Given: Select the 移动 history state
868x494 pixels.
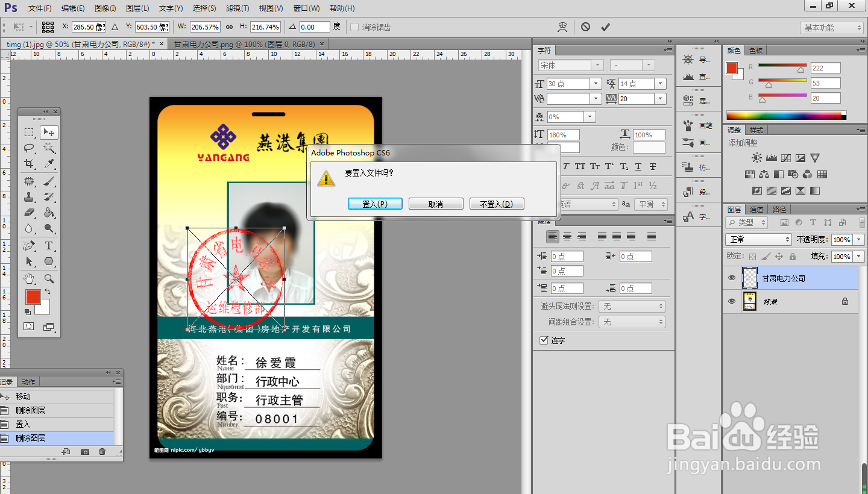Looking at the screenshot, I should click(57, 396).
